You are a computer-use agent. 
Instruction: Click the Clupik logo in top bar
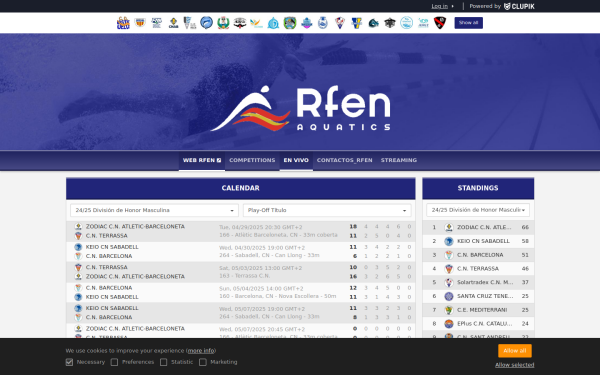click(519, 6)
